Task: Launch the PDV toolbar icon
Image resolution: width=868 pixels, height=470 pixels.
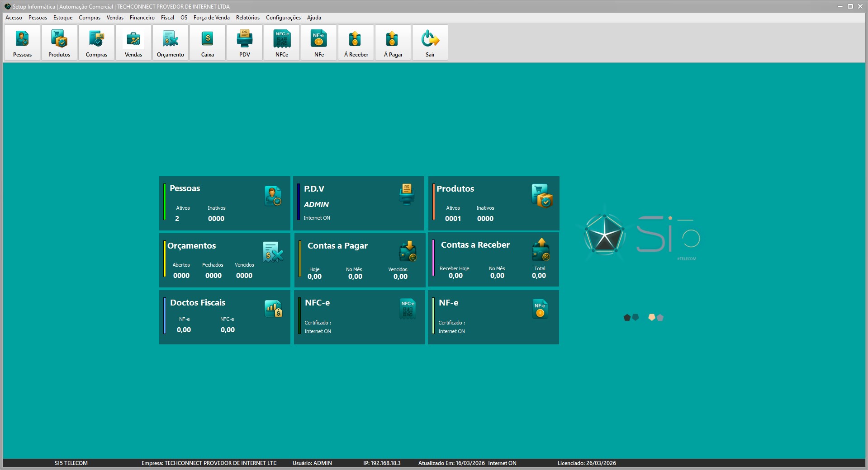Action: tap(245, 42)
